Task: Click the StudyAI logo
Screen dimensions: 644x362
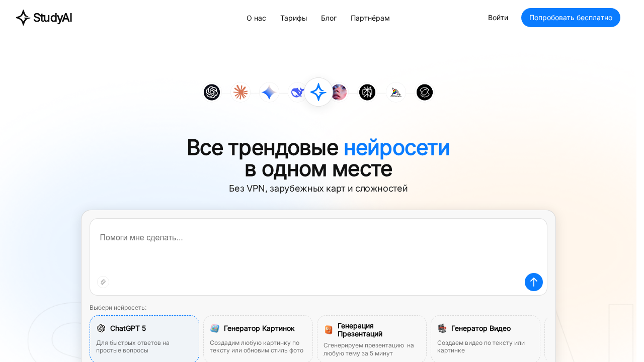Action: pos(44,18)
